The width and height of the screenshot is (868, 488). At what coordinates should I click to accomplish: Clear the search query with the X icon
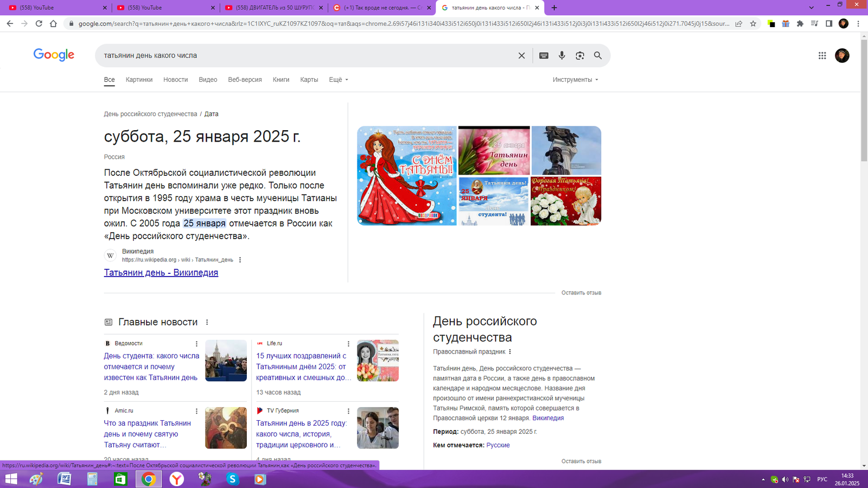click(521, 55)
